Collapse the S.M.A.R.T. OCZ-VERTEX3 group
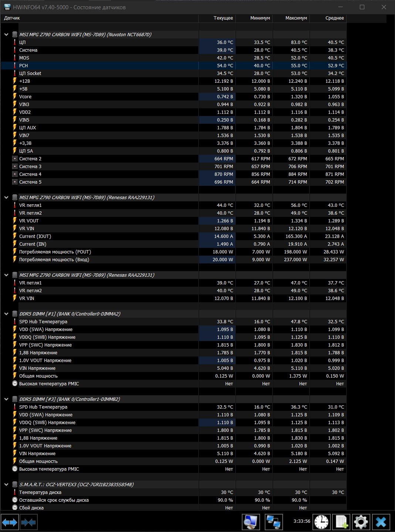 [x=6, y=484]
